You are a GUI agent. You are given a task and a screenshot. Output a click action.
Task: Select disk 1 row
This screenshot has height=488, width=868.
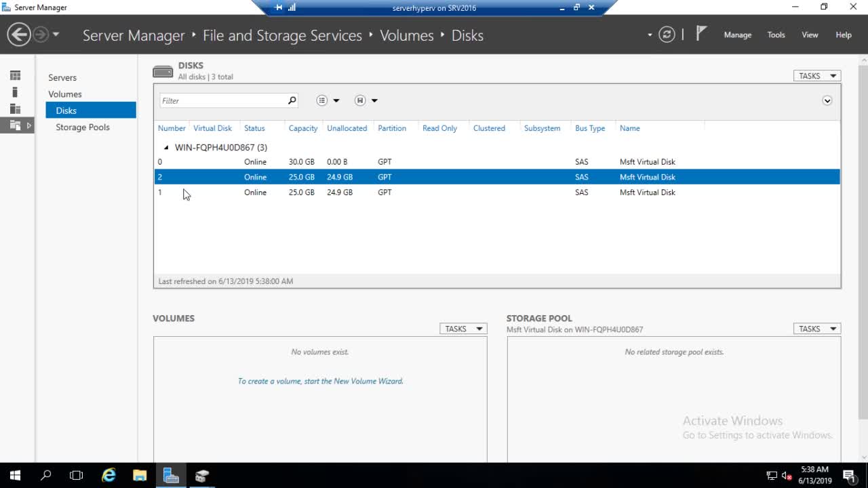[497, 192]
